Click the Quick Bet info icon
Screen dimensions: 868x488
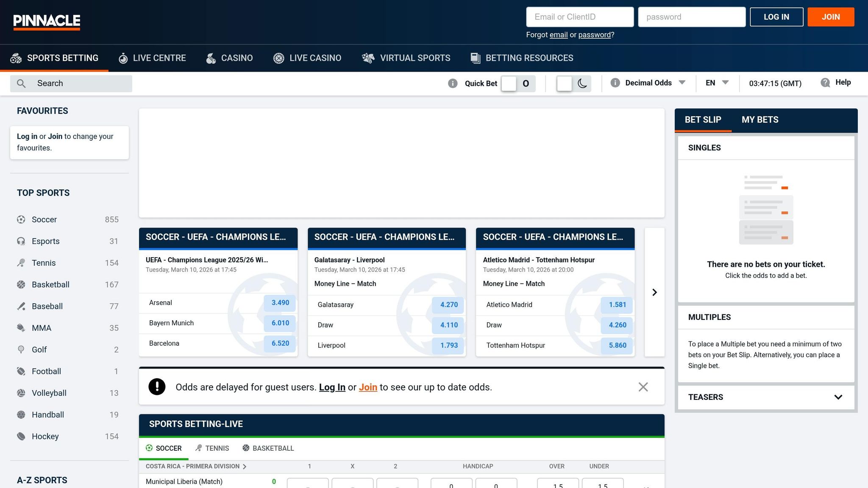pyautogui.click(x=453, y=83)
